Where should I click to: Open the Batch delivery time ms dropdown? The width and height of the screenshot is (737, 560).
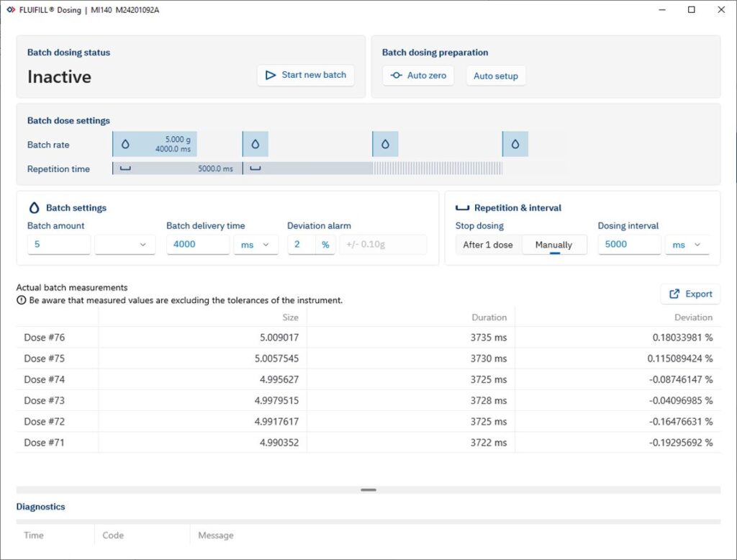256,245
